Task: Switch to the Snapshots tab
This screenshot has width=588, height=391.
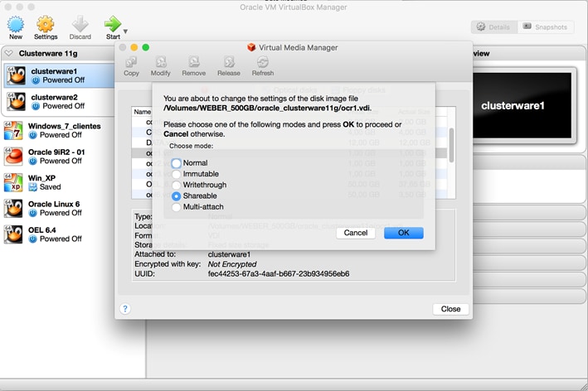Action: tap(546, 27)
